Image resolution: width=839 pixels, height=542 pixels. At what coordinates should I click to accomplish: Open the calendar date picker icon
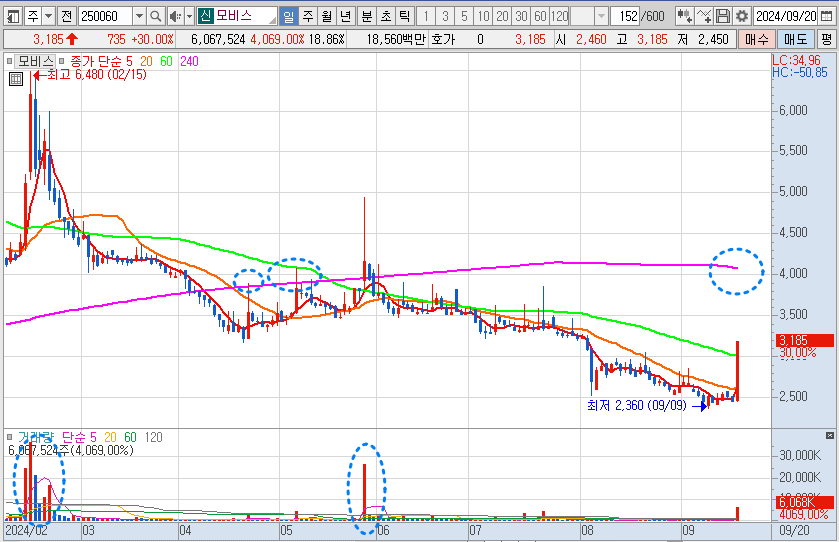(x=827, y=17)
